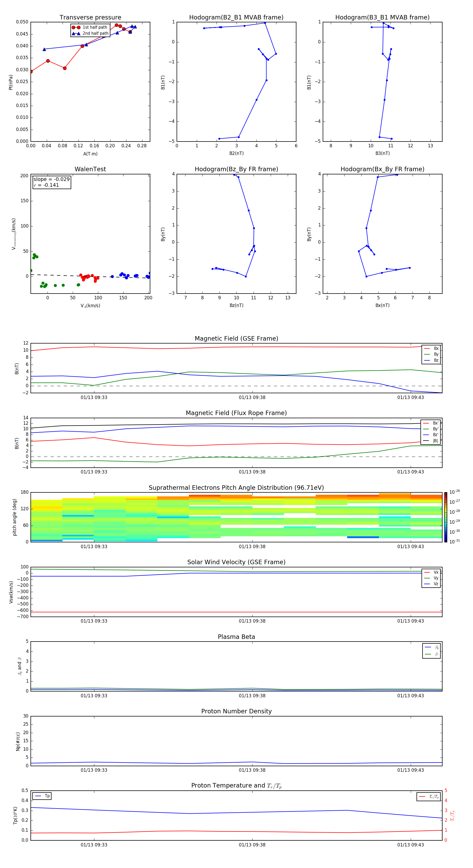Select the '2nd half path' legend entry
Image resolution: width=473 pixels, height=868 pixels.
coord(90,33)
